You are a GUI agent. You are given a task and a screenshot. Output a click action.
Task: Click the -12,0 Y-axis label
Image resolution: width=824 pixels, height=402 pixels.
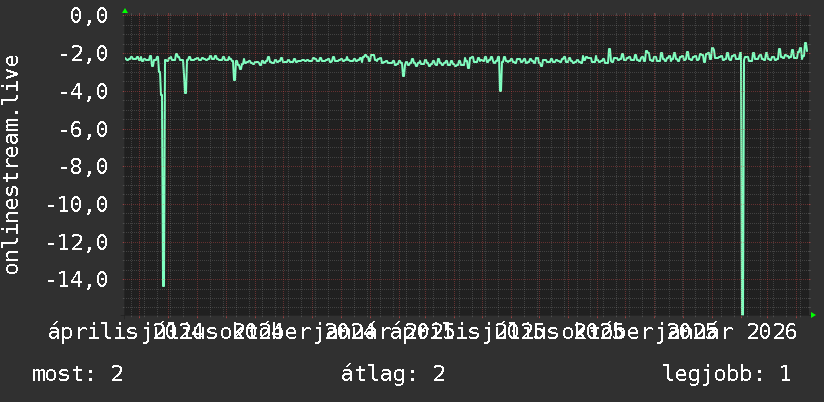pos(77,242)
